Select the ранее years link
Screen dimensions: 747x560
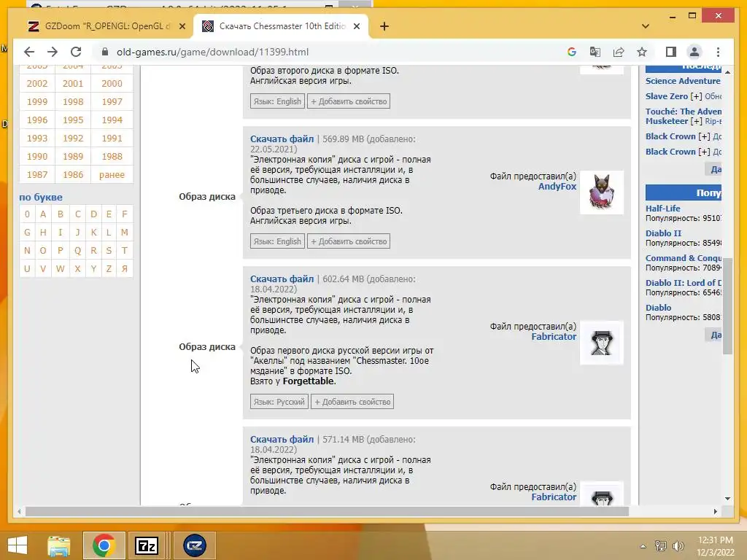112,174
